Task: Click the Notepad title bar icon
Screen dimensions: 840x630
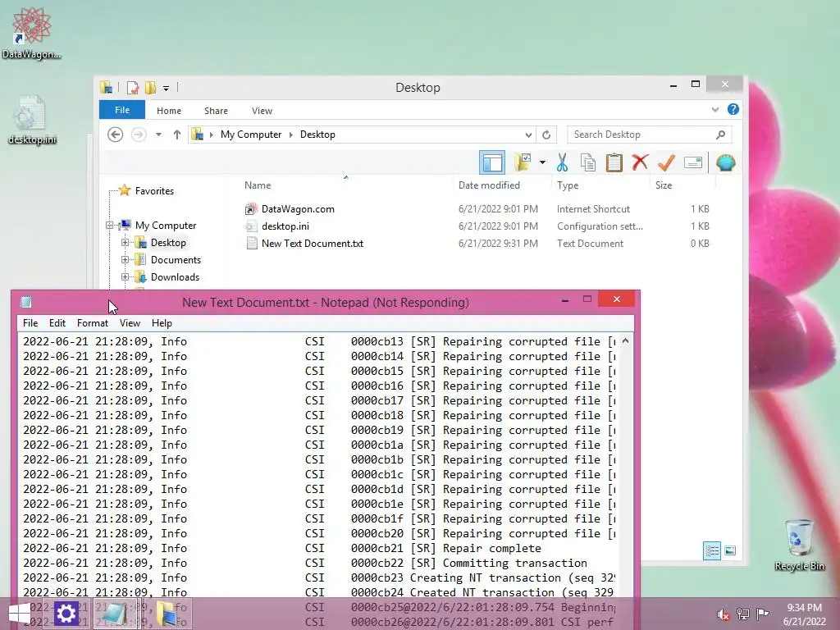Action: click(25, 302)
